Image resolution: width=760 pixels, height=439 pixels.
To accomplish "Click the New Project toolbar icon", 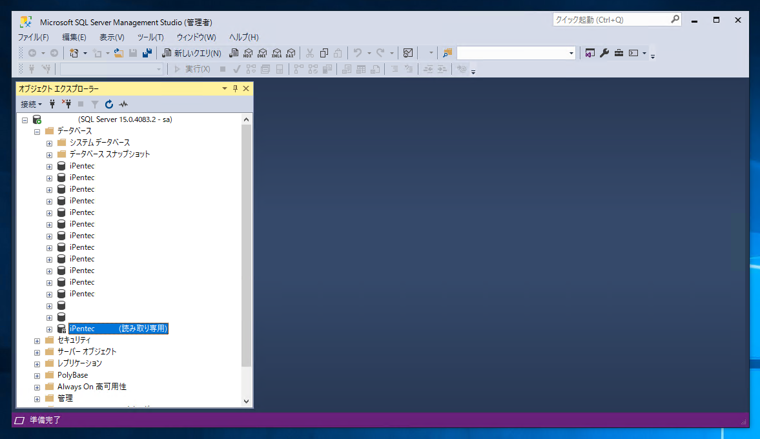I will (x=74, y=53).
